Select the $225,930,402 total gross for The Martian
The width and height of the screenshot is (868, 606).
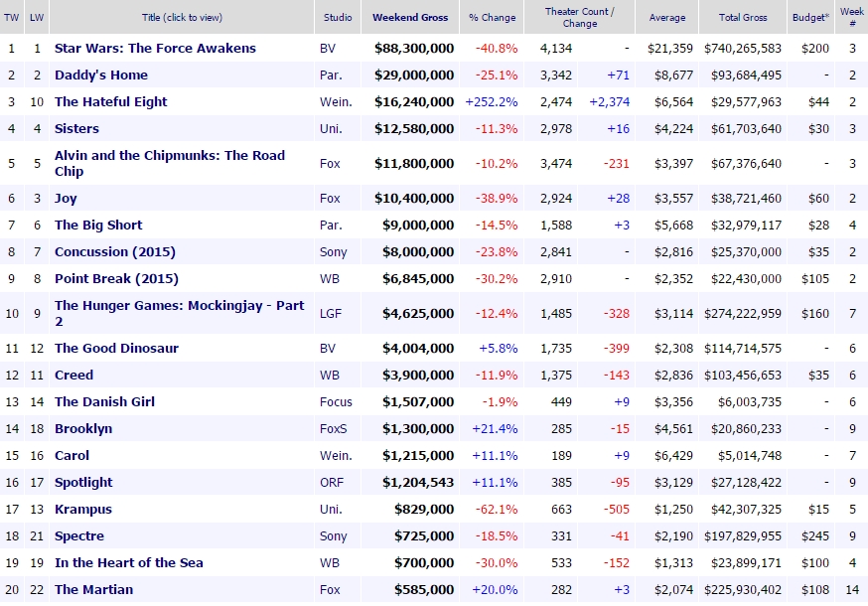(x=743, y=589)
